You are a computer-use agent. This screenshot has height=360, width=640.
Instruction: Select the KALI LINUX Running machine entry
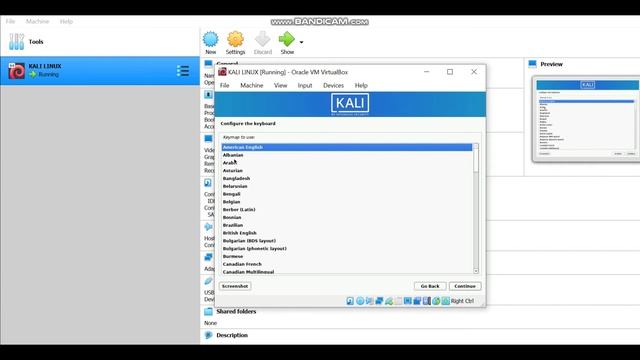tap(100, 71)
